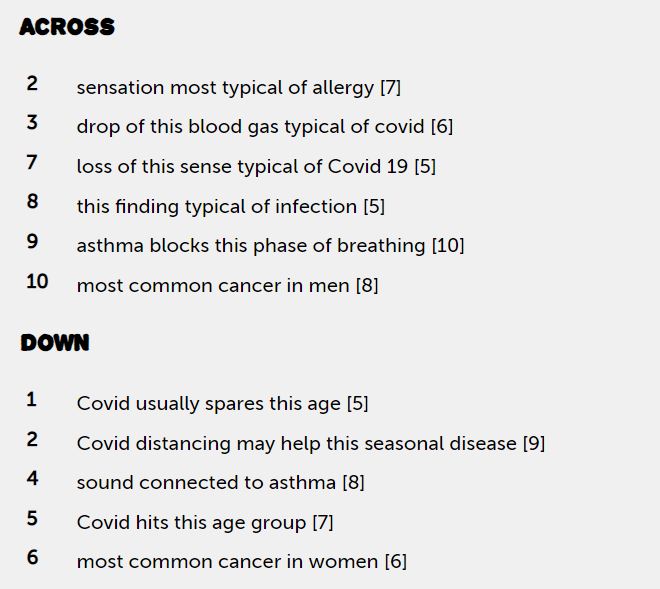
Task: Click Across clue number 9
Action: click(x=32, y=242)
